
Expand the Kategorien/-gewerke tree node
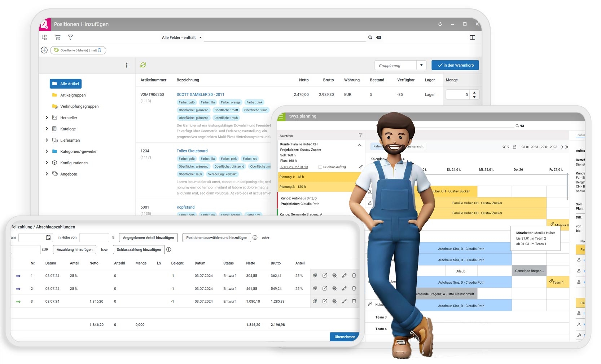[47, 151]
